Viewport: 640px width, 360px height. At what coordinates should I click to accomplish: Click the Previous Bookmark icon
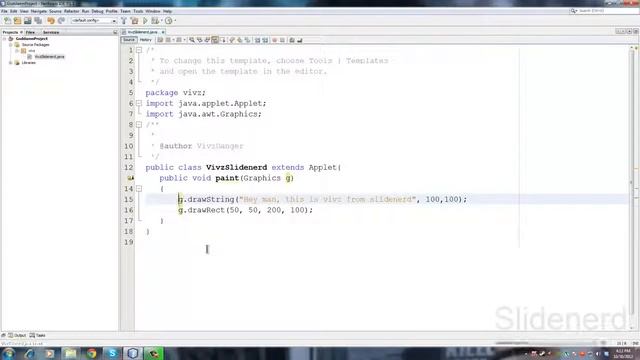[232, 40]
